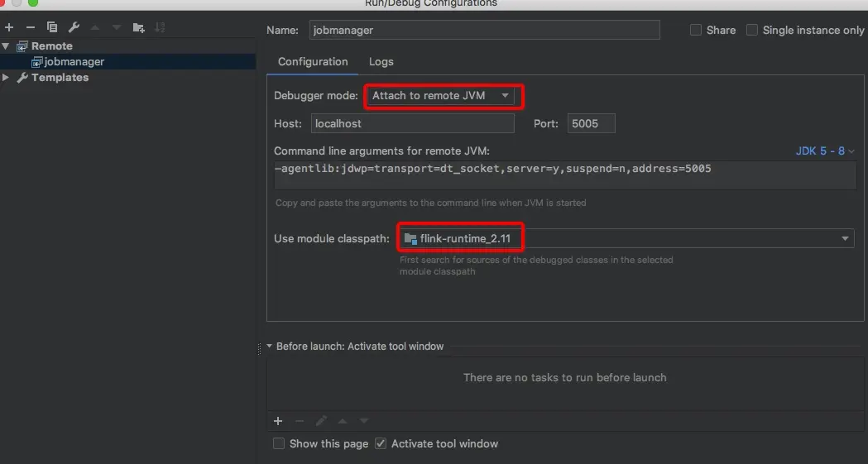Click 'There are no tasks to run before launch'

(564, 378)
